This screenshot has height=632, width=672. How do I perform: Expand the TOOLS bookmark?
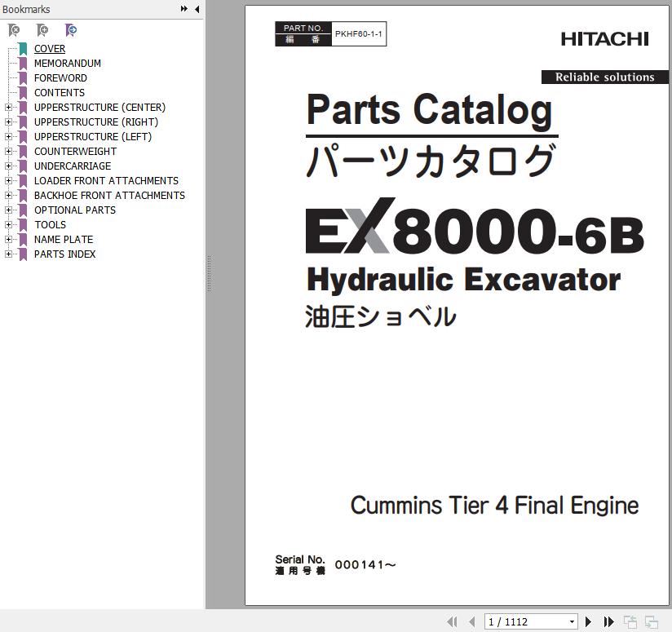tap(8, 224)
